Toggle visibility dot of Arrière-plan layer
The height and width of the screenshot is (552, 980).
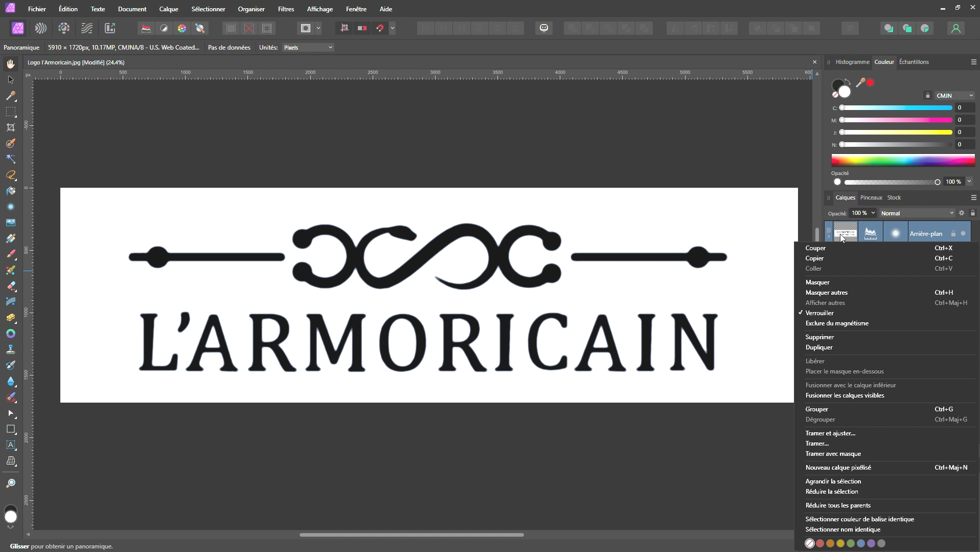coord(963,234)
